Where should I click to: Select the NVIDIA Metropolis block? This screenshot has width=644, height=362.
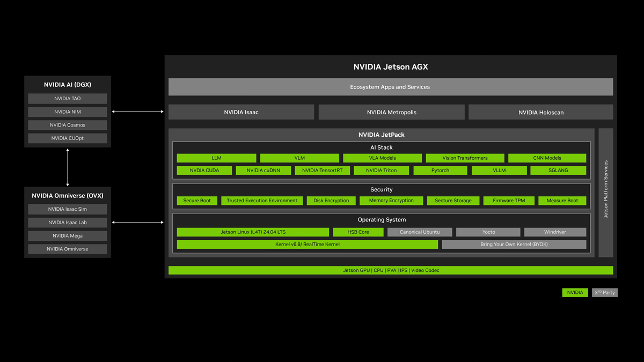(x=391, y=112)
